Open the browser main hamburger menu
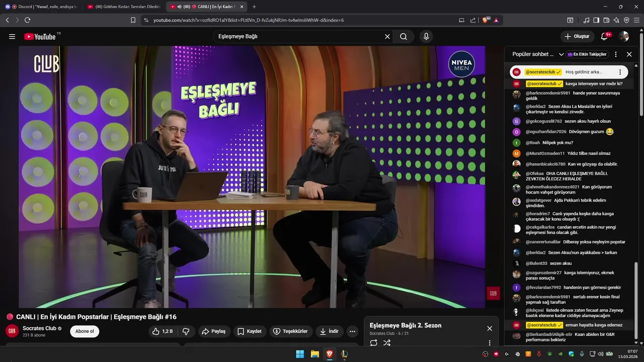The width and height of the screenshot is (644, 362). pos(637,20)
